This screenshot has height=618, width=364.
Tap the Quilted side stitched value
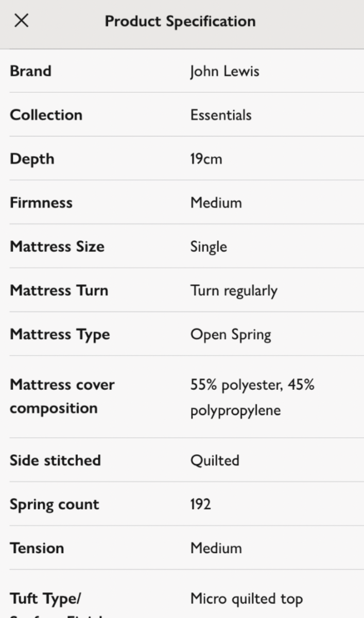click(215, 460)
